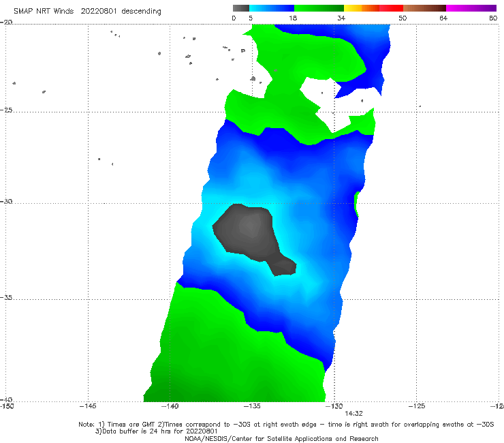Click the title "SMAP NRT Winds 20220801 descending"
Screen dimensions: 504x443
(x=87, y=12)
